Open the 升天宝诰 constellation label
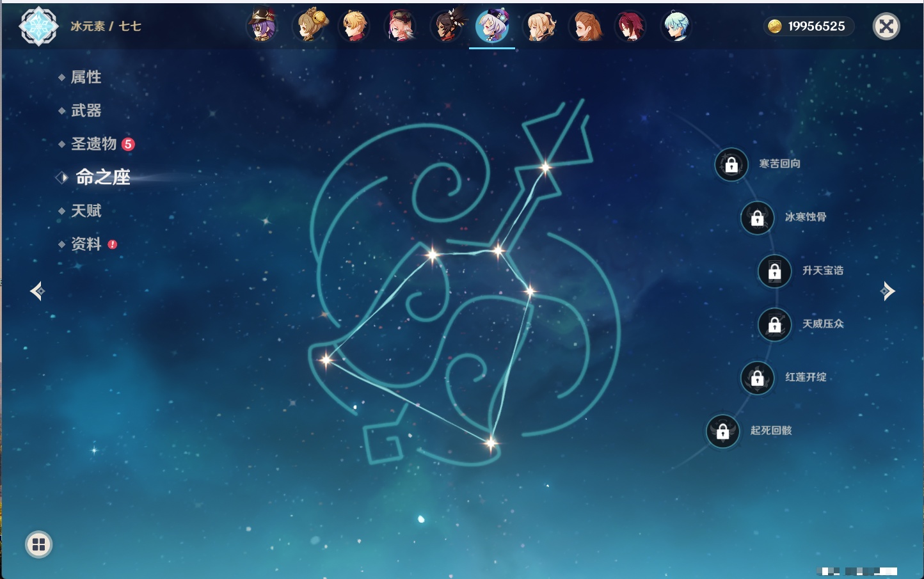 click(x=823, y=271)
